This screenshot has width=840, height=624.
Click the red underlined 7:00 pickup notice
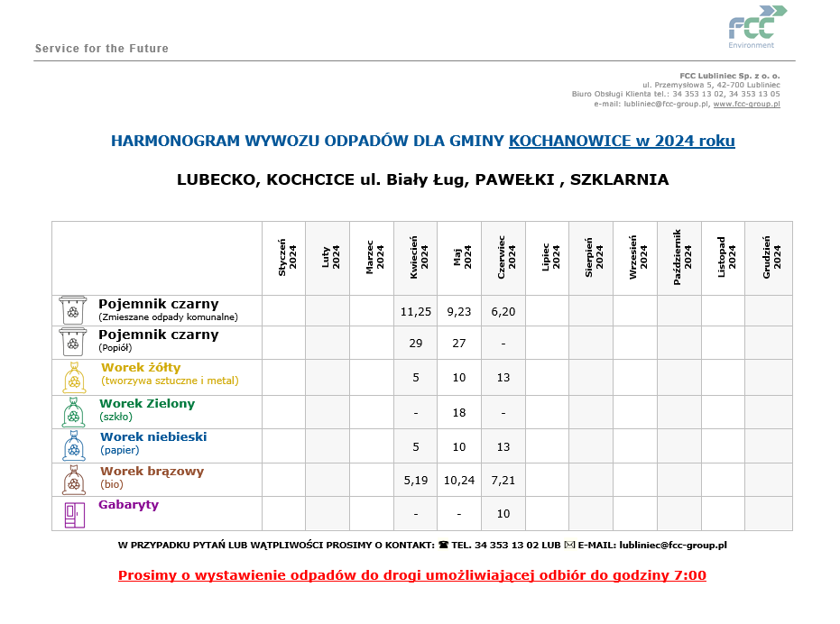pos(412,575)
